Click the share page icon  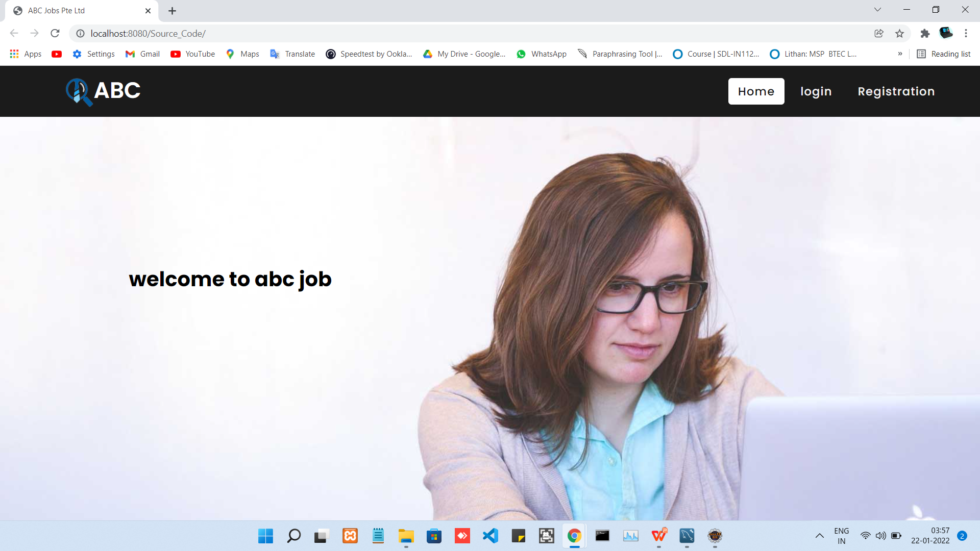click(x=879, y=33)
